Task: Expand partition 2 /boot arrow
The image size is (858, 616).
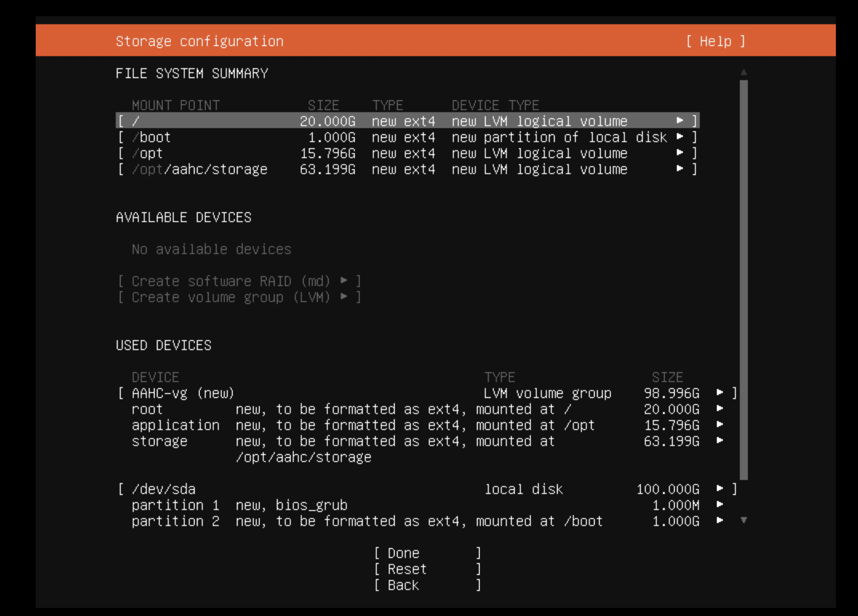Action: (x=720, y=521)
